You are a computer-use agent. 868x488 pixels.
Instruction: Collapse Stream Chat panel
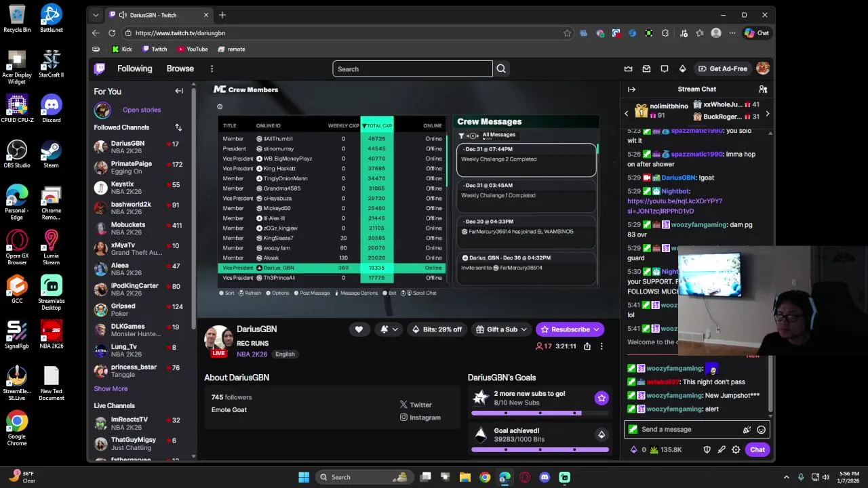631,89
